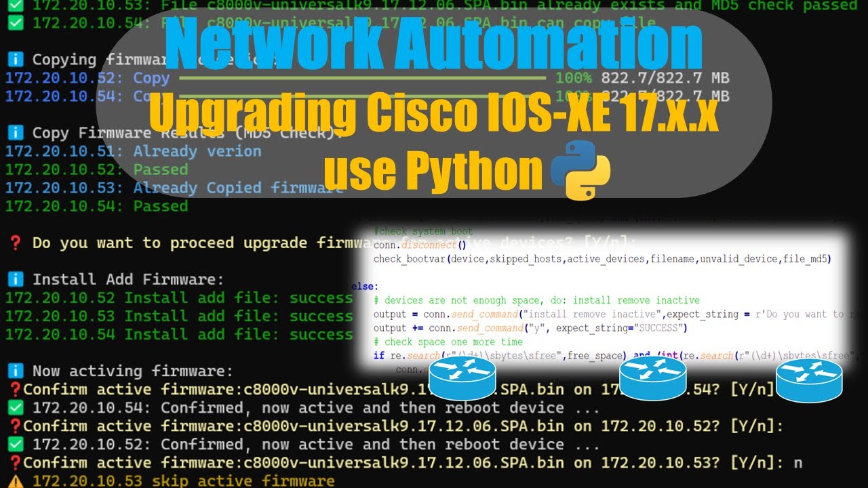Image resolution: width=868 pixels, height=488 pixels.
Task: Click 'Upgrading Cisco IOS-XE 17.x.x' heading
Action: [433, 115]
